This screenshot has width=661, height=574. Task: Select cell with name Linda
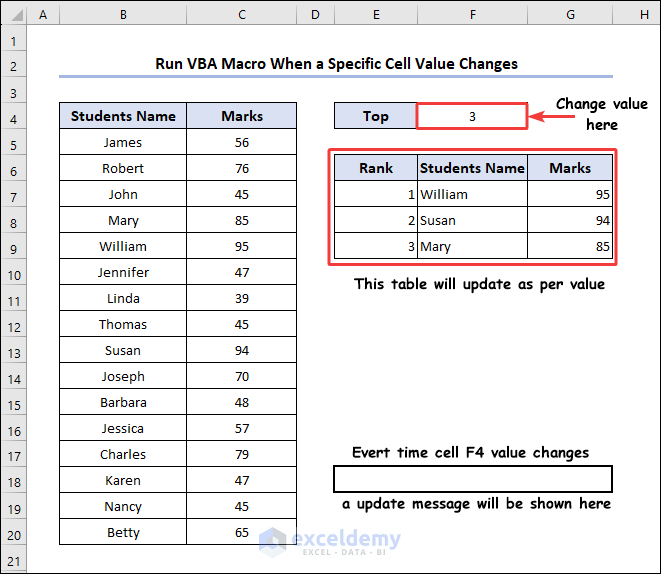tap(123, 298)
